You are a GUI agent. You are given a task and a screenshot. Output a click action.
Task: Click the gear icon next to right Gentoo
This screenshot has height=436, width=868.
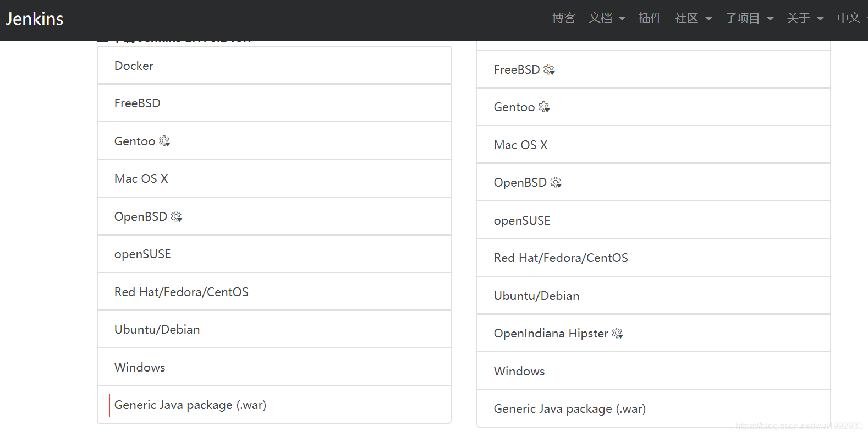coord(544,107)
